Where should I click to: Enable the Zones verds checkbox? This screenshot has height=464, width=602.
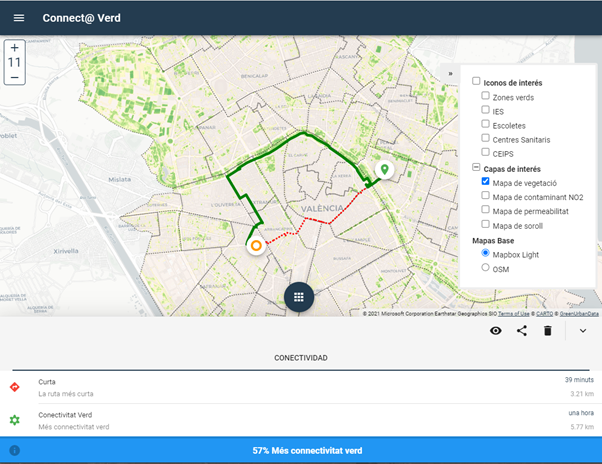coord(486,96)
